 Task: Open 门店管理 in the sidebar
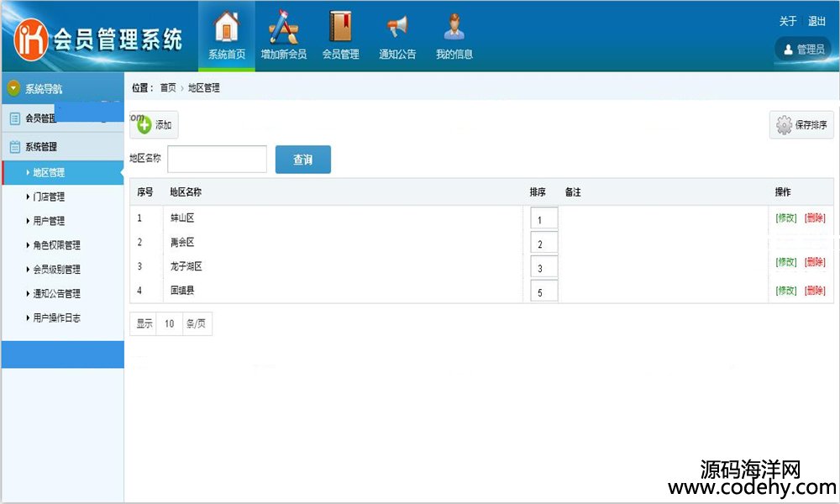click(49, 197)
